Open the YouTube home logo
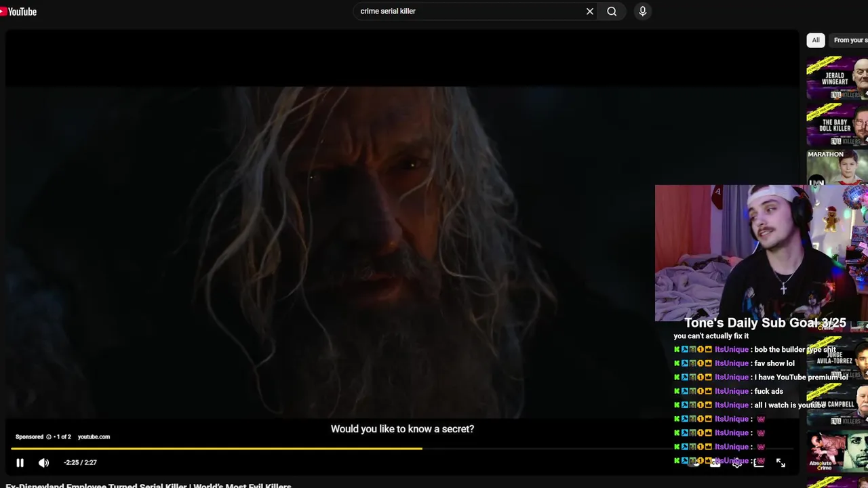The height and width of the screenshot is (488, 868). click(x=18, y=12)
